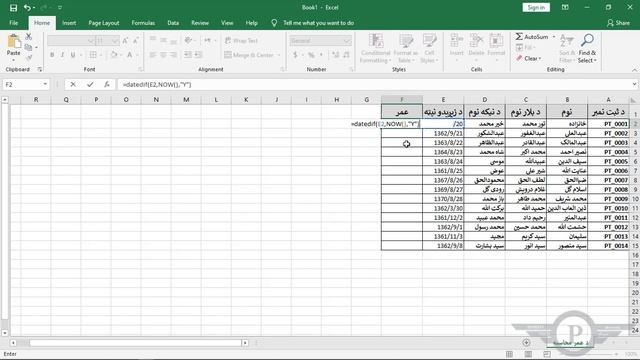Open the File menu
Image resolution: width=640 pixels, height=360 pixels.
pos(13,23)
